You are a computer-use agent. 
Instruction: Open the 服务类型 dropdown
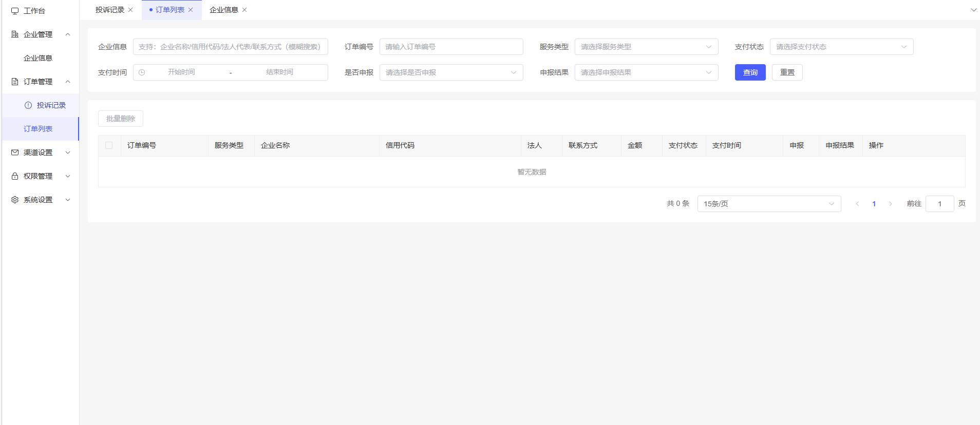tap(646, 47)
